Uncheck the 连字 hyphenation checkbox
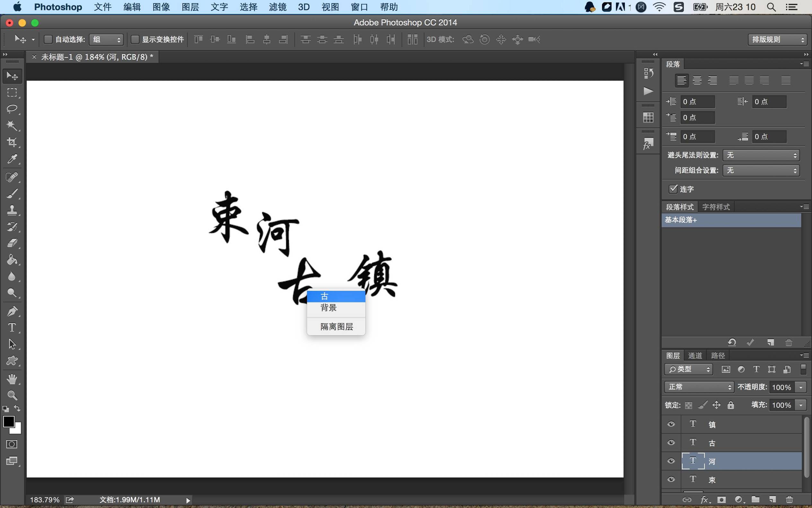 click(673, 189)
